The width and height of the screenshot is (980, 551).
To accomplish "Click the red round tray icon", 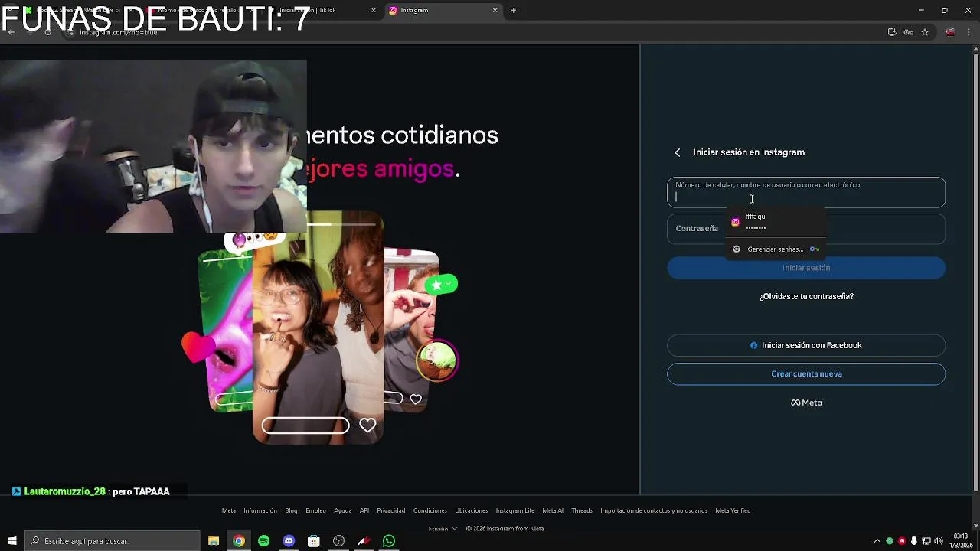I will (x=902, y=541).
